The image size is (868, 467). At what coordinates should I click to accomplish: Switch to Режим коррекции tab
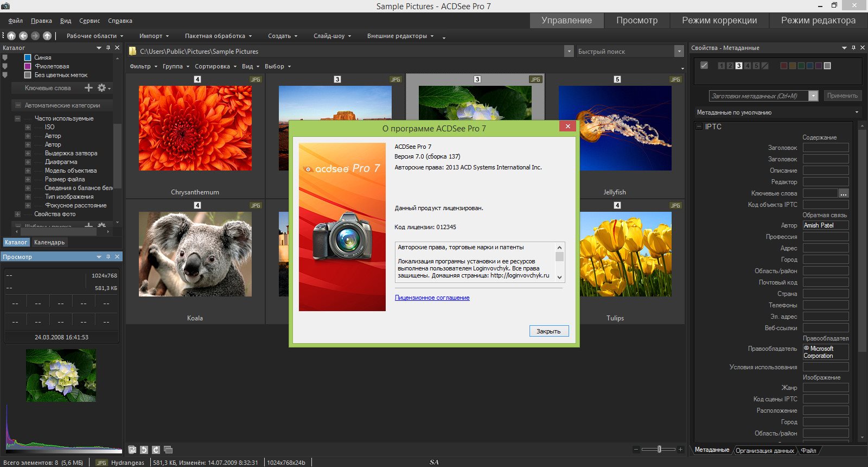point(719,20)
